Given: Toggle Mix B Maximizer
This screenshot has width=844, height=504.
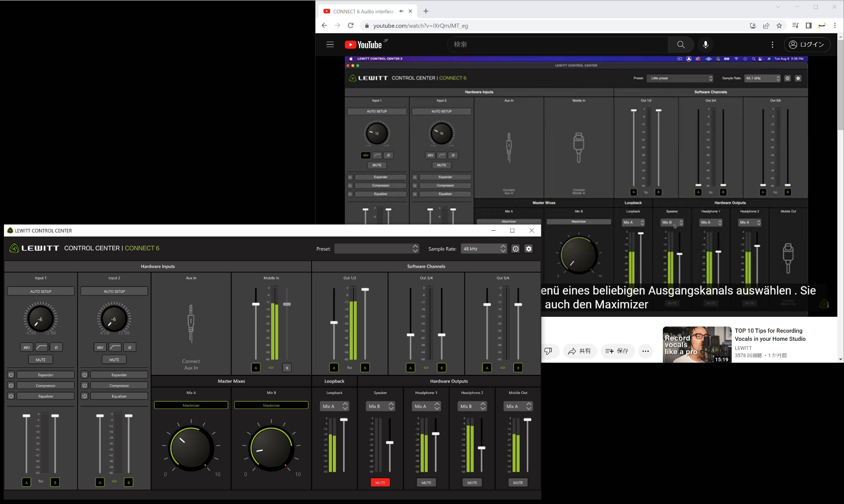Looking at the screenshot, I should (x=271, y=405).
